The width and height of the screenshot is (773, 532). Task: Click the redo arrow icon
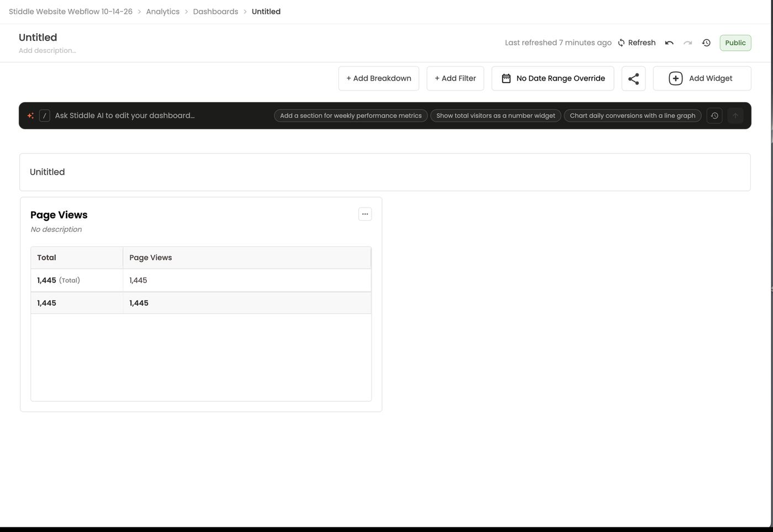pos(687,42)
